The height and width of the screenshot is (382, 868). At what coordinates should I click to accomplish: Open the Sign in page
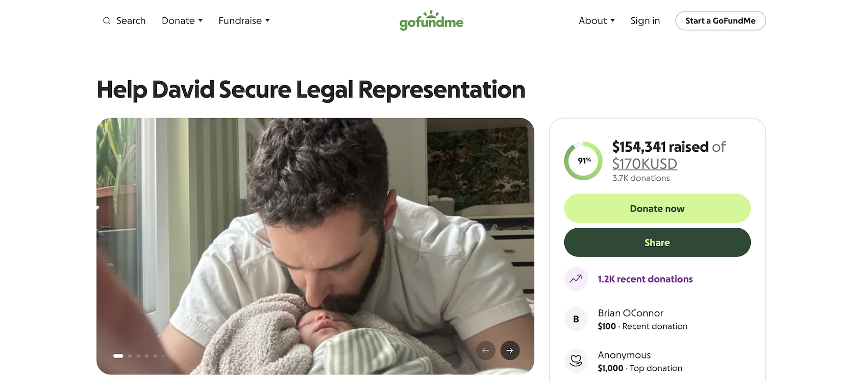click(x=645, y=21)
